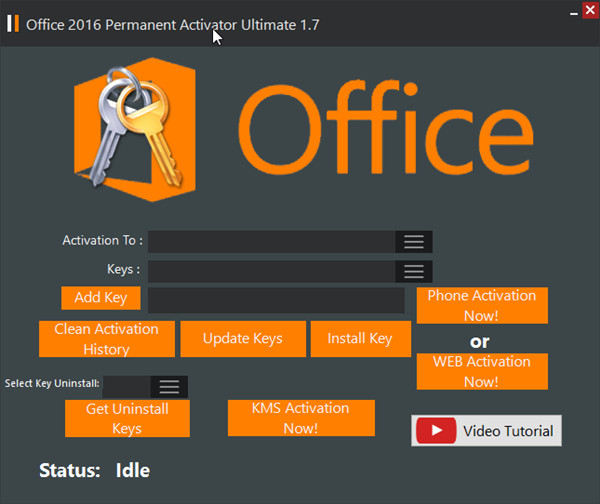This screenshot has width=600, height=504.
Task: Click the large Office wordmark
Action: click(x=386, y=128)
